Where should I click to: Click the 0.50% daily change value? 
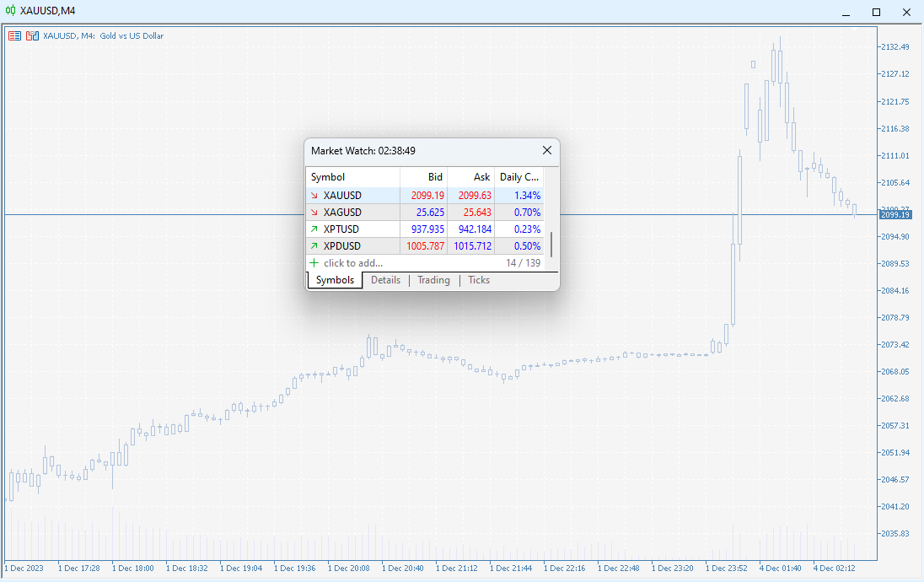tap(527, 246)
